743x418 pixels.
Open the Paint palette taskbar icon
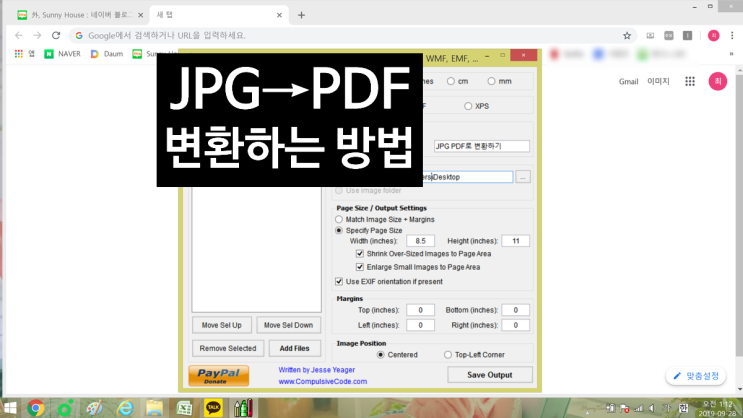tap(95, 408)
